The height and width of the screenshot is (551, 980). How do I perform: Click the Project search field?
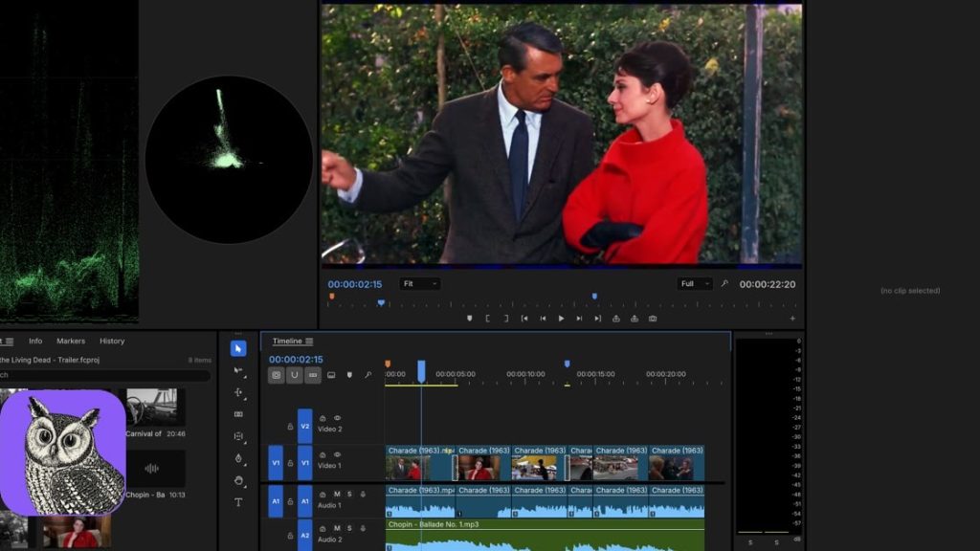click(105, 375)
